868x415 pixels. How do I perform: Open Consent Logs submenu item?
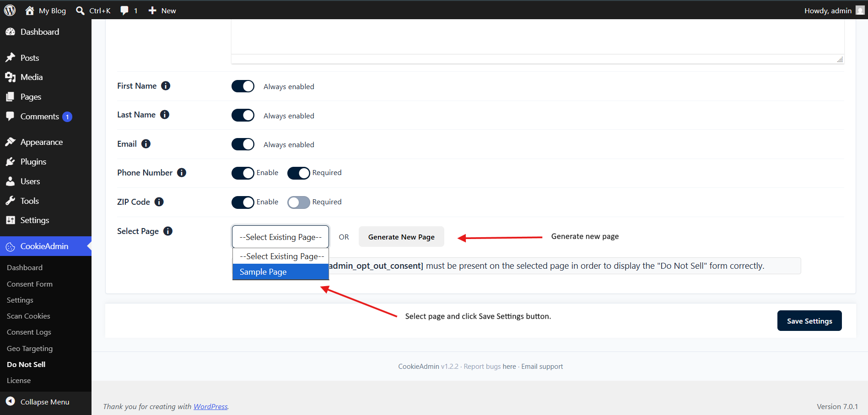point(29,332)
